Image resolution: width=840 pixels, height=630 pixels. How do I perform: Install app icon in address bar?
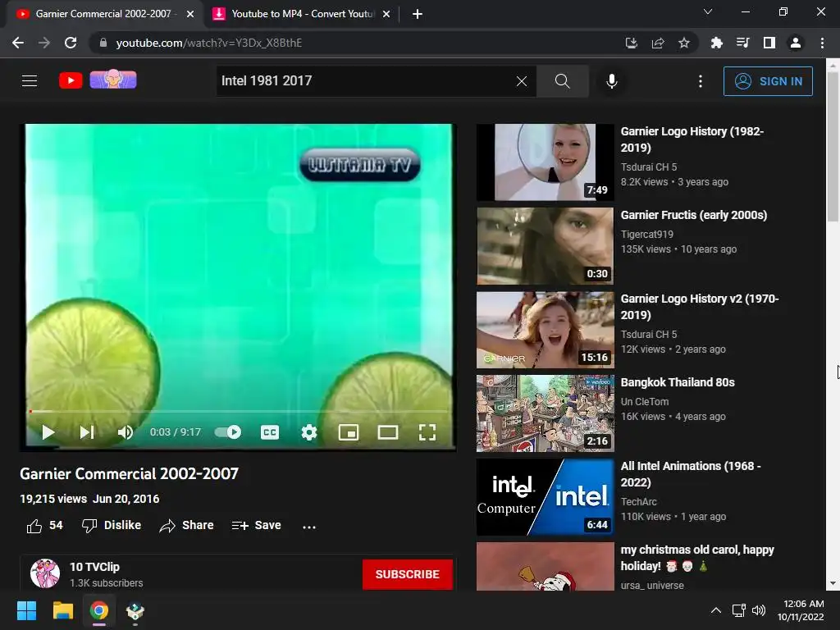point(631,43)
